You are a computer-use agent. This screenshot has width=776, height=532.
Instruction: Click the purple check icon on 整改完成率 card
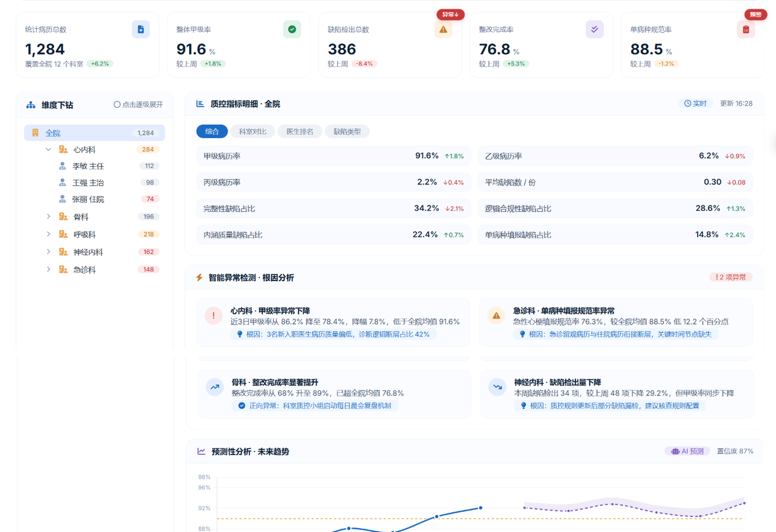click(x=594, y=29)
